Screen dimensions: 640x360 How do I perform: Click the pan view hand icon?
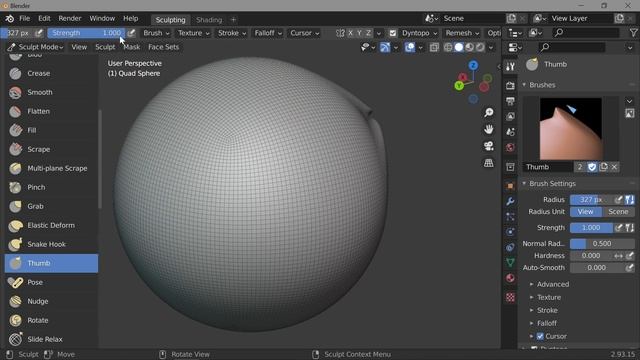pyautogui.click(x=489, y=129)
